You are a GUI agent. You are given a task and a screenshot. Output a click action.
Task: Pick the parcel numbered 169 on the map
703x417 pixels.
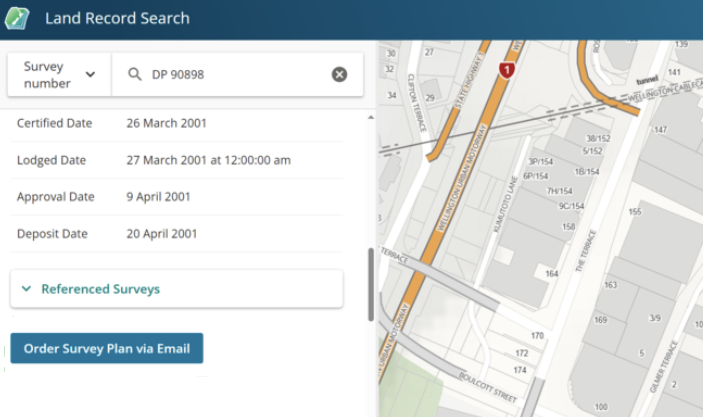click(600, 320)
